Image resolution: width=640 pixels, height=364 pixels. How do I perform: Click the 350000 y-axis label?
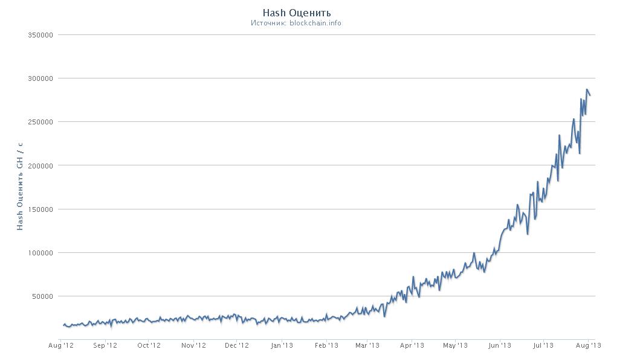(x=40, y=35)
